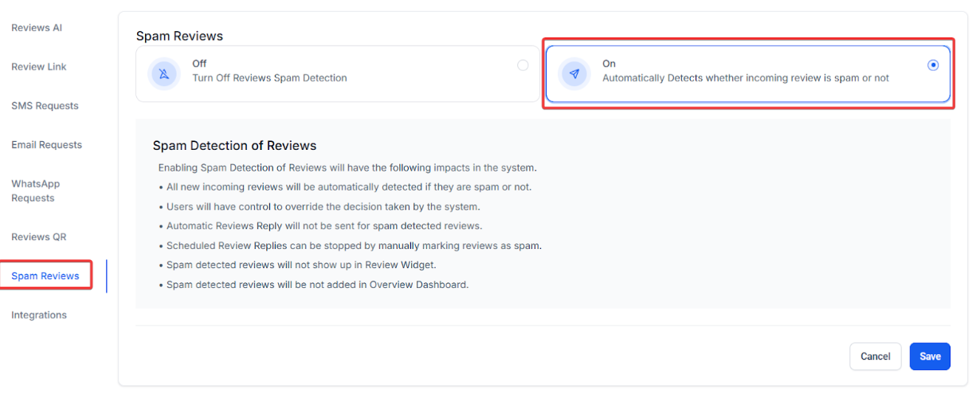The height and width of the screenshot is (402, 980).
Task: Click the On spam detection icon
Action: (574, 73)
